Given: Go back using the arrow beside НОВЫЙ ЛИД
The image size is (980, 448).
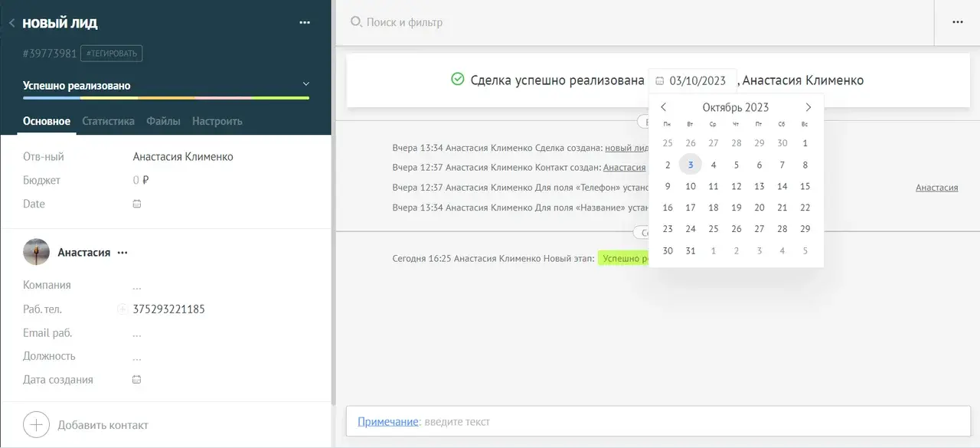Looking at the screenshot, I should (11, 23).
